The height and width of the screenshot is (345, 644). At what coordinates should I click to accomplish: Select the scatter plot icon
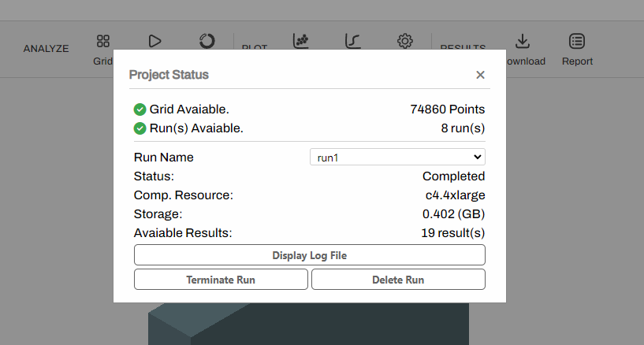tap(301, 41)
